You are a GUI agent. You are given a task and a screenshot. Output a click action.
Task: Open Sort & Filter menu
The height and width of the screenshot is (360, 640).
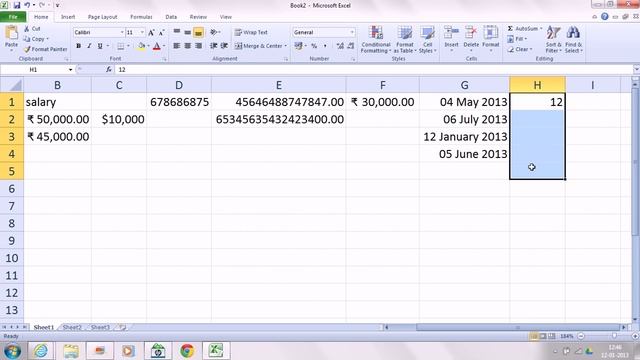coord(553,40)
